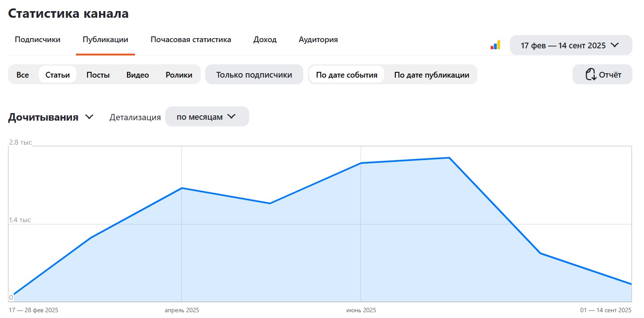Select the Статьи content filter
644x318 pixels.
[58, 75]
